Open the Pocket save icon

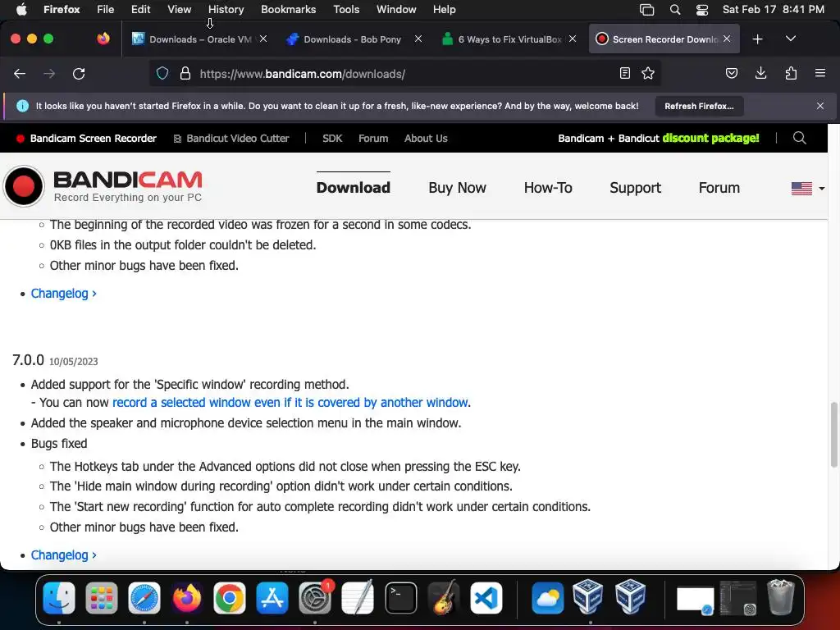click(x=731, y=73)
